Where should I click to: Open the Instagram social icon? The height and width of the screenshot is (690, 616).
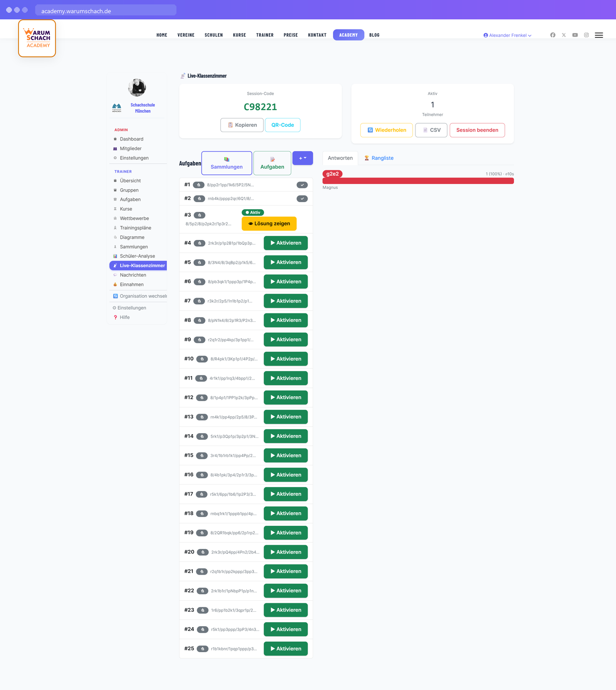click(587, 35)
